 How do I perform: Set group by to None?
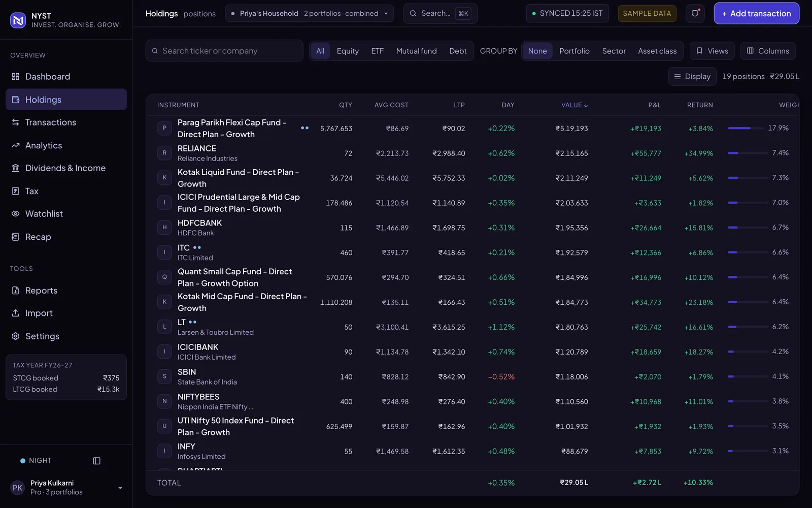click(537, 51)
